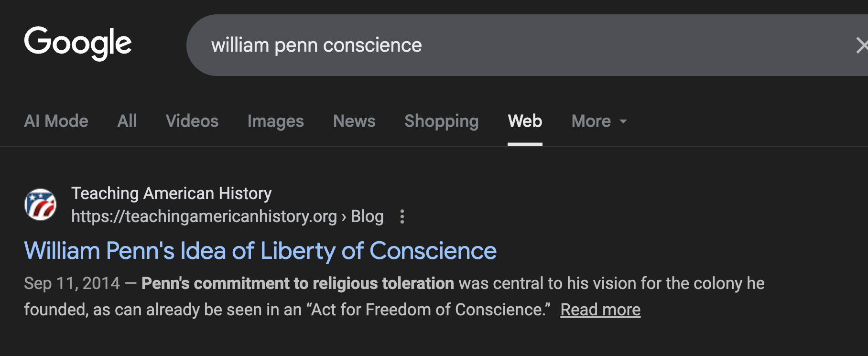The width and height of the screenshot is (868, 356).
Task: Click the Blog breadcrumb in result URL
Action: pos(367,217)
